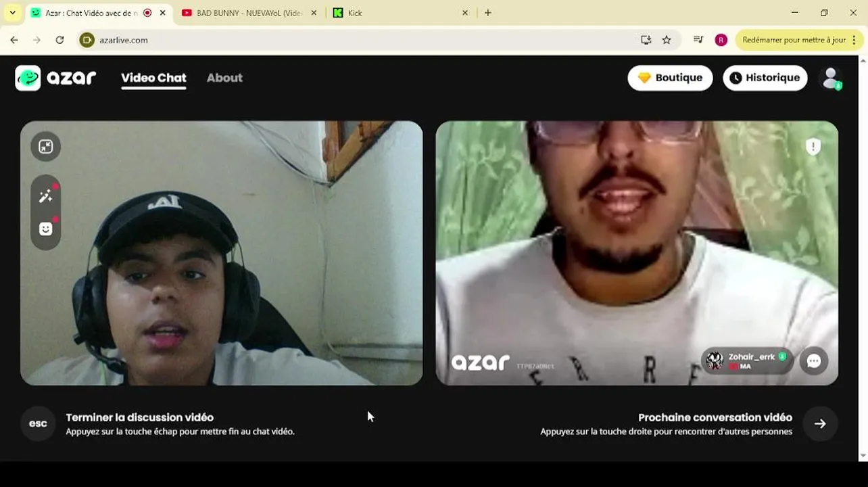Click Terminer la discussion vidéo text

tap(140, 417)
